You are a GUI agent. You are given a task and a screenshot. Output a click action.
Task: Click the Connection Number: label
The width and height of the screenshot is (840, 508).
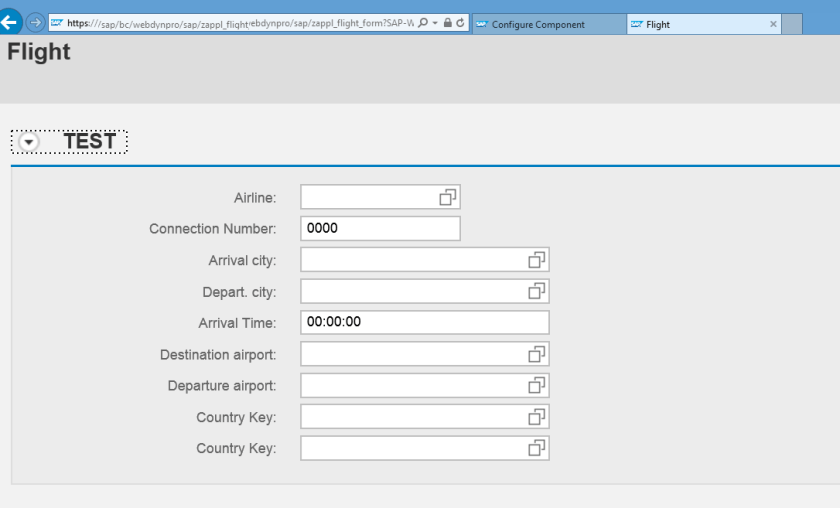213,229
